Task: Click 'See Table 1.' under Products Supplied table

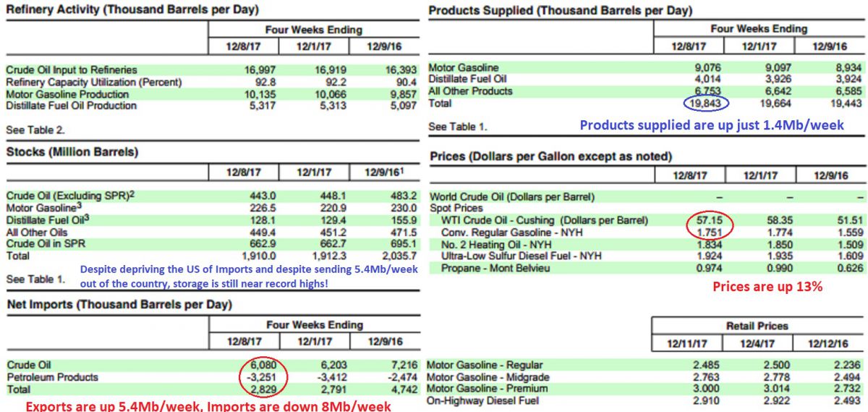Action: pyautogui.click(x=458, y=127)
